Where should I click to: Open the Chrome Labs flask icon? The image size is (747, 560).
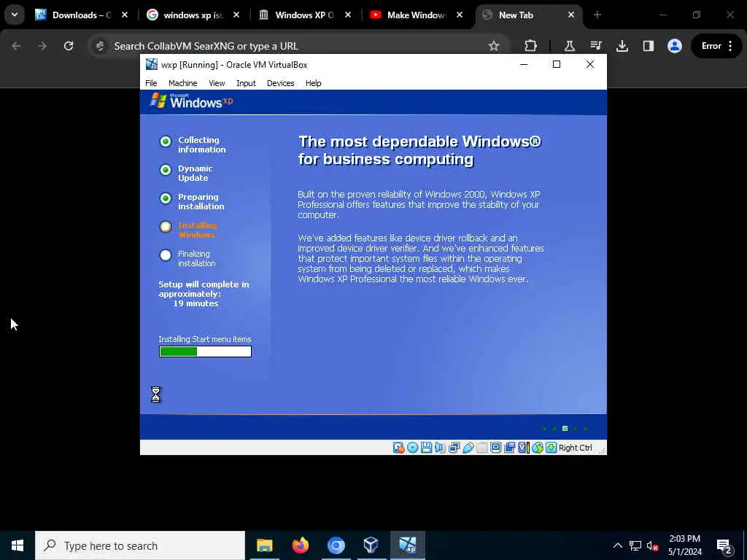click(569, 46)
